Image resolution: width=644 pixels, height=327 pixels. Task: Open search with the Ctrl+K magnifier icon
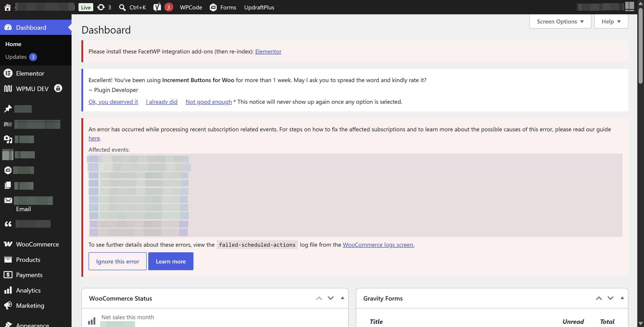pyautogui.click(x=122, y=7)
